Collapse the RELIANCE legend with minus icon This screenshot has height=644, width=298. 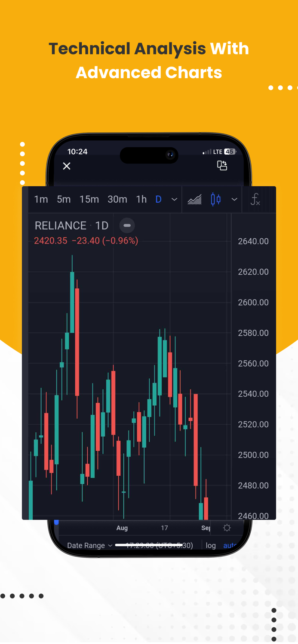(127, 225)
